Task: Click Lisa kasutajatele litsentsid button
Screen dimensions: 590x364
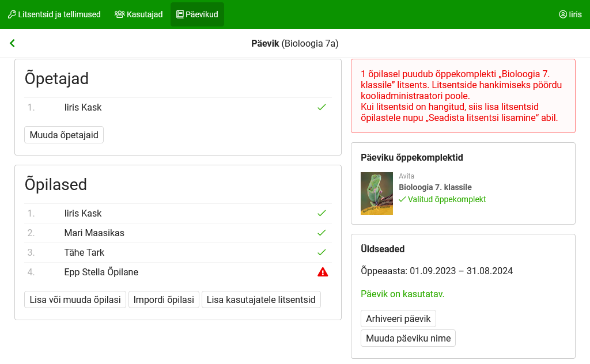Action: coord(261,299)
